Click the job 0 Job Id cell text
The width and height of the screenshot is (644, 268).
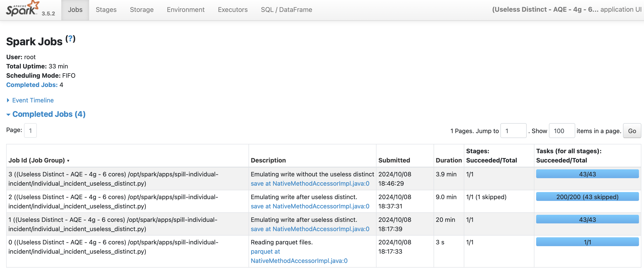(x=113, y=247)
